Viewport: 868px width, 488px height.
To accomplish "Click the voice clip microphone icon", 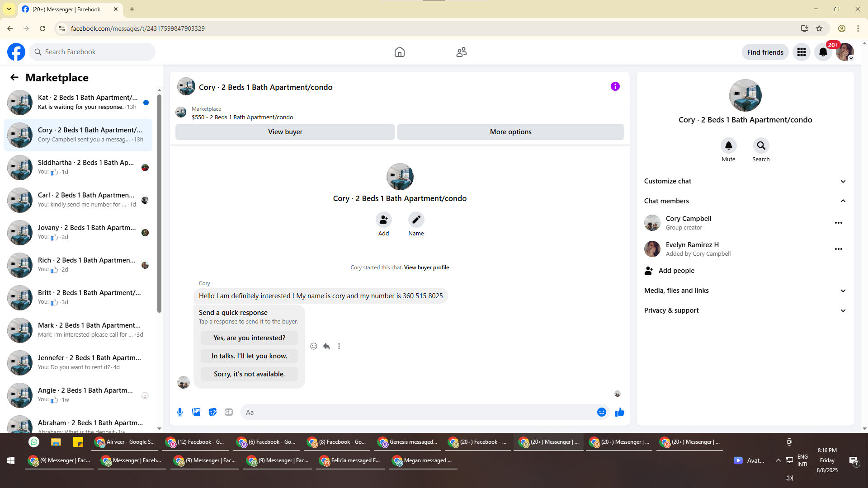I will 180,412.
